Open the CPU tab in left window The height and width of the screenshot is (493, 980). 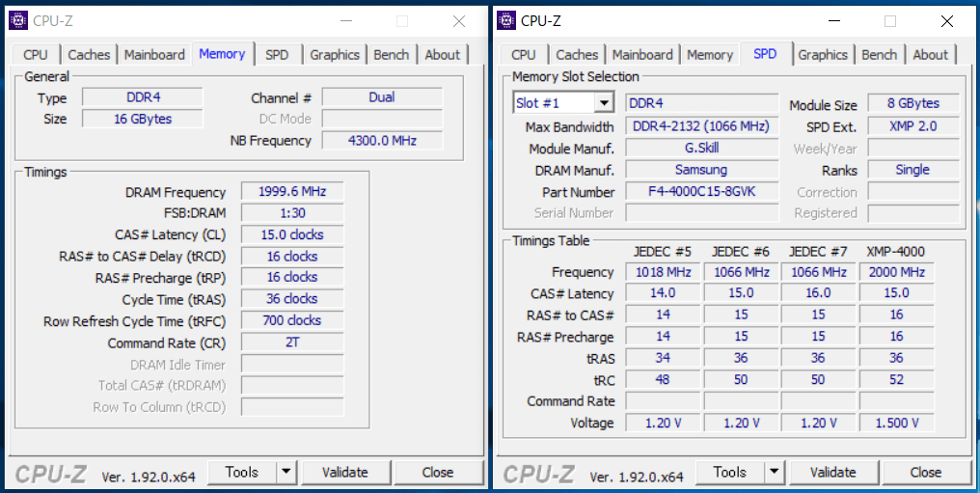pos(35,55)
